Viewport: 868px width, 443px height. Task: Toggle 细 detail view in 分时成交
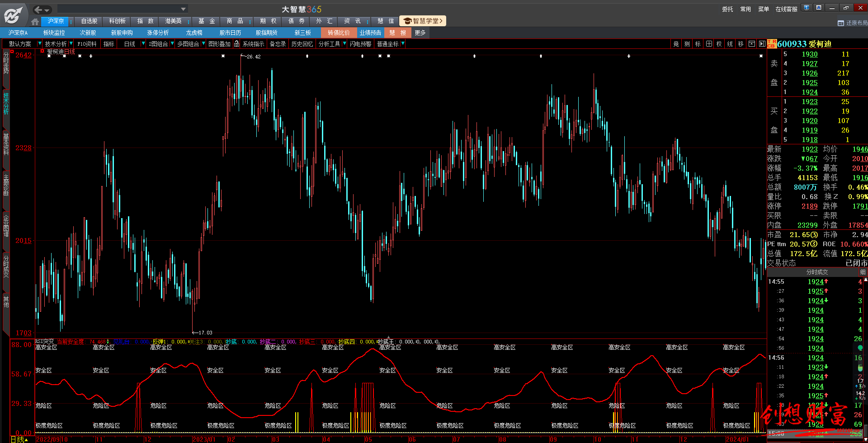coord(863,272)
